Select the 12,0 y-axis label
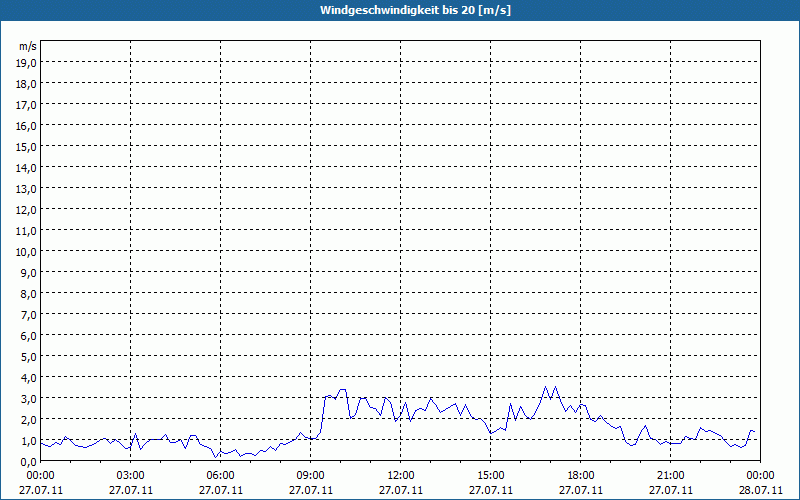800x500 pixels. 26,210
